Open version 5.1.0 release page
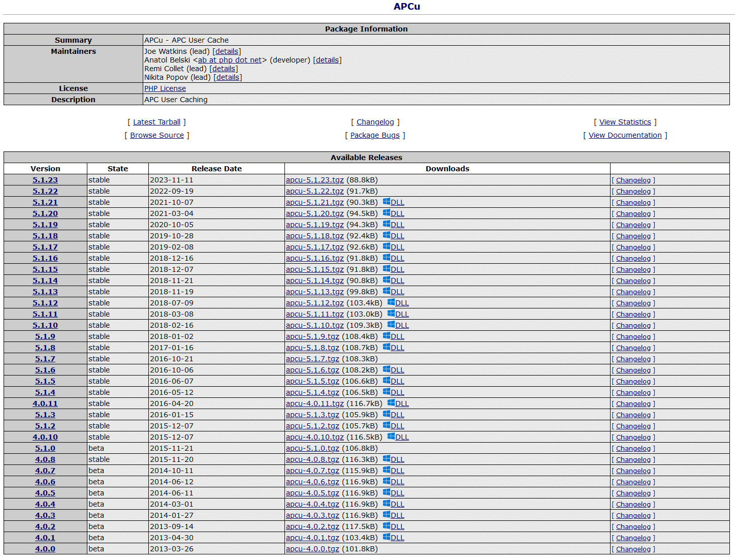Screen dimensions: 735x560 click(45, 448)
